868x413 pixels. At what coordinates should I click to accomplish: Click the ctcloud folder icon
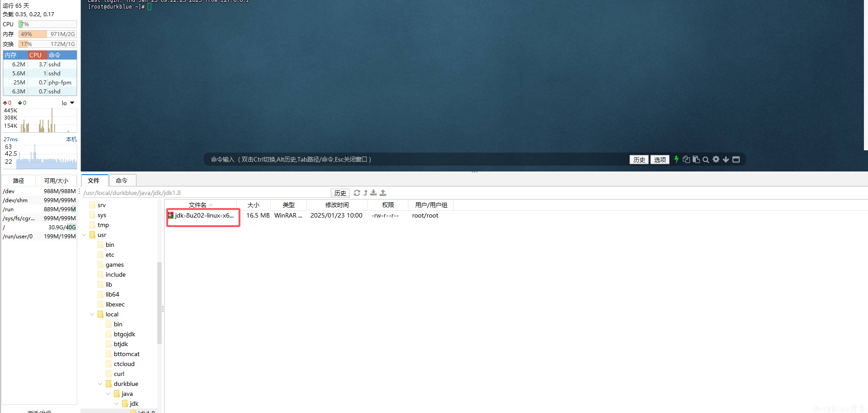click(x=109, y=364)
